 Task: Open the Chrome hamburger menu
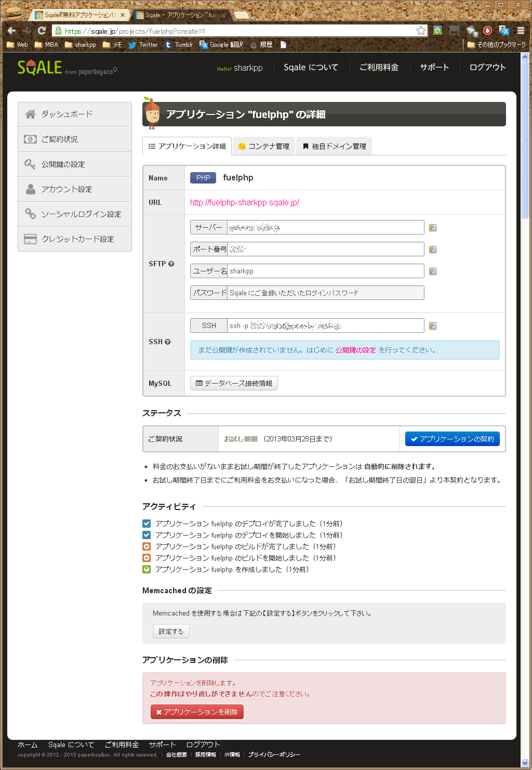coord(521,31)
